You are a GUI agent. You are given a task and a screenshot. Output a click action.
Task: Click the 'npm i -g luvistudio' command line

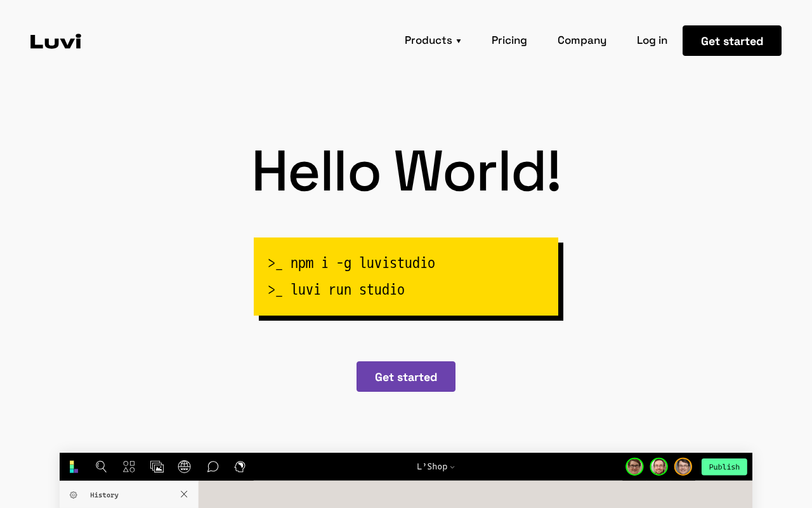[351, 263]
